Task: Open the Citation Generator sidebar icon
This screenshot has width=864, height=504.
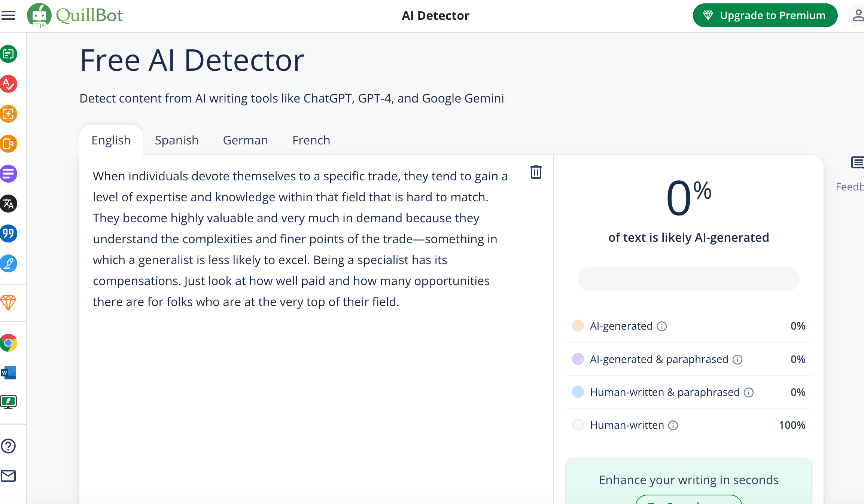Action: pos(9,233)
